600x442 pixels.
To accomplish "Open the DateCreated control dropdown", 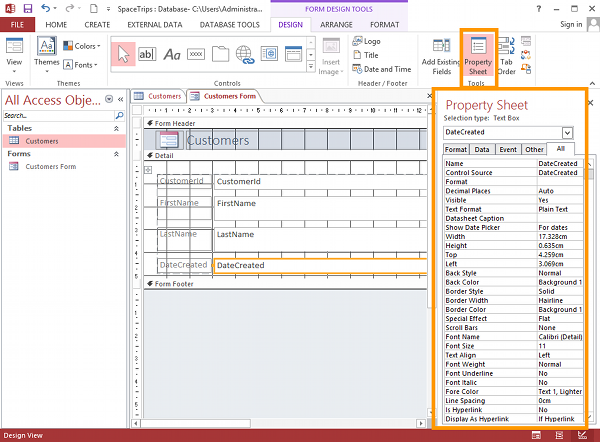I will tap(567, 133).
